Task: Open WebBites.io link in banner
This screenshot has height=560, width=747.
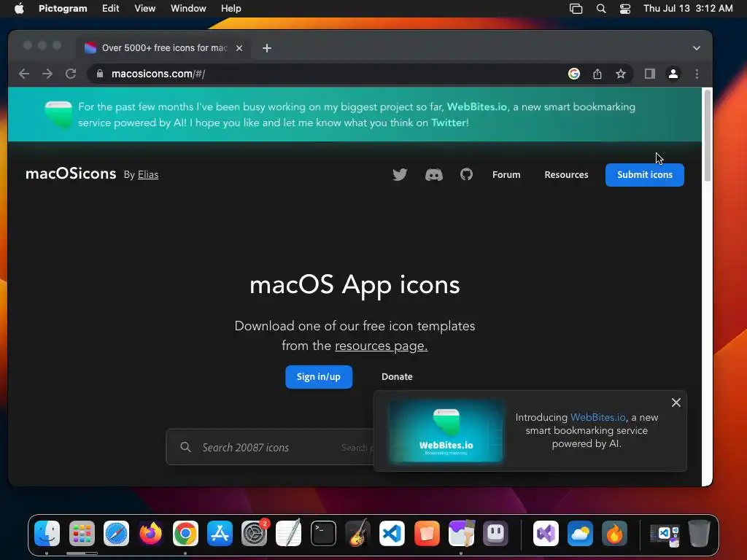Action: tap(477, 106)
